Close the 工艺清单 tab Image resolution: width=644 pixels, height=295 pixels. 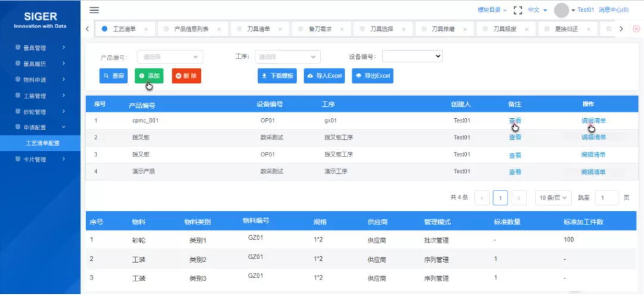point(146,29)
